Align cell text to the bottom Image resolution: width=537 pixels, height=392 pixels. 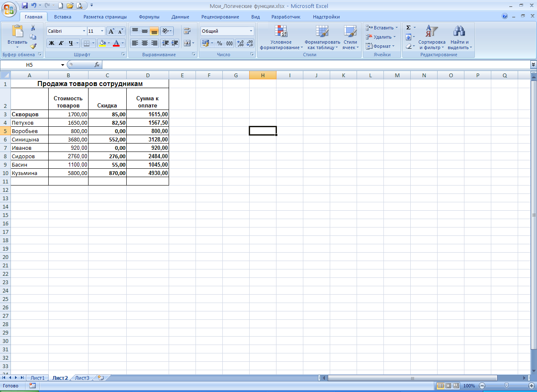click(154, 31)
